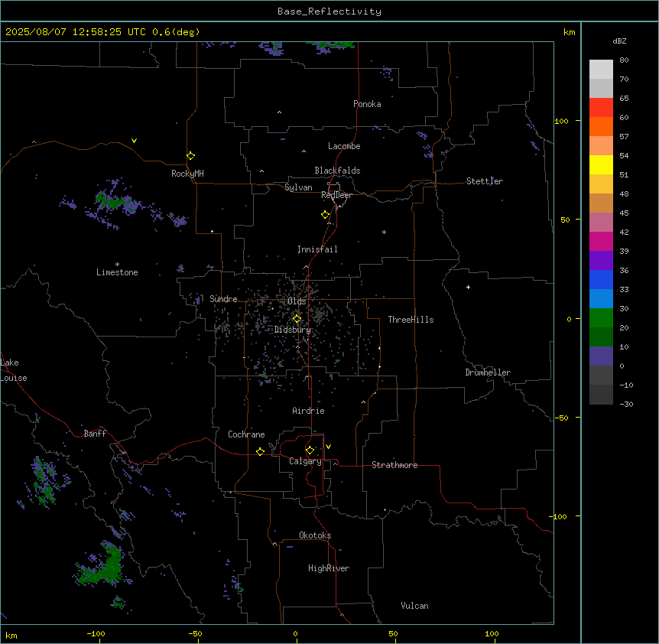Click the -50 tick on the bottom axis
659x644 pixels.
click(x=195, y=633)
